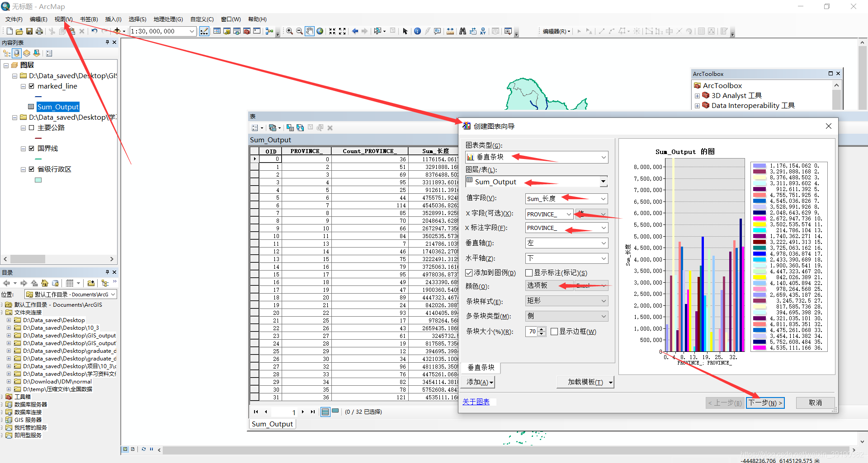Uncheck 添加到图例 option
Screen dimensions: 868x463
pos(469,273)
